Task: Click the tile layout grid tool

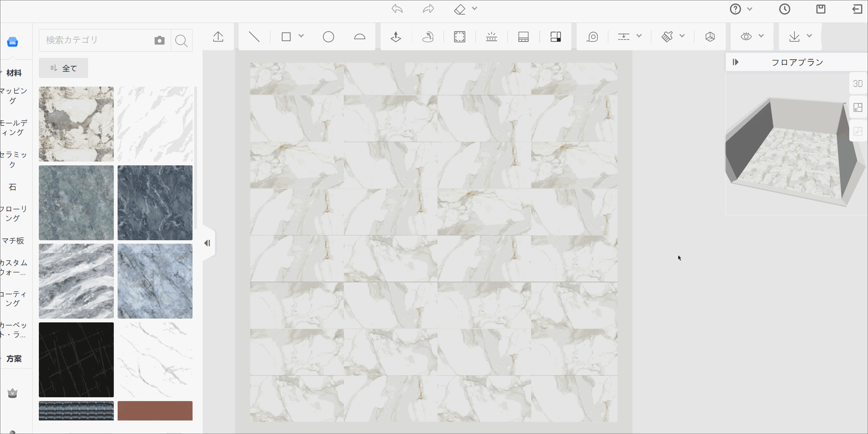Action: (524, 37)
